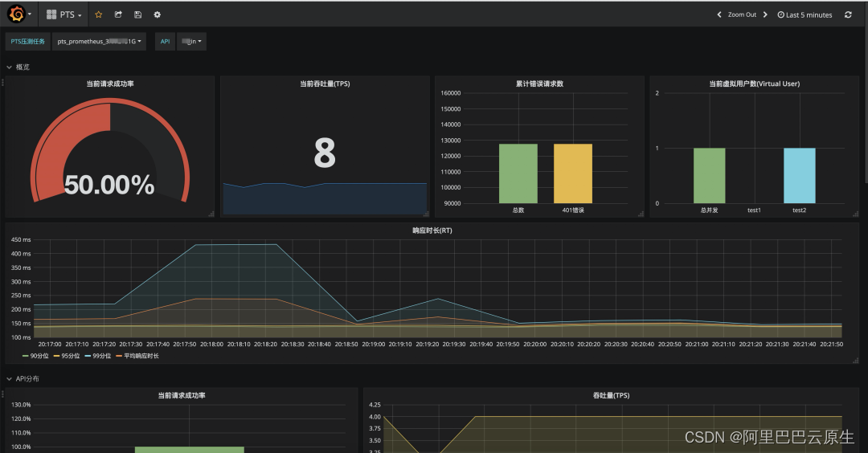
Task: Click Zoom Out time range
Action: [x=742, y=15]
